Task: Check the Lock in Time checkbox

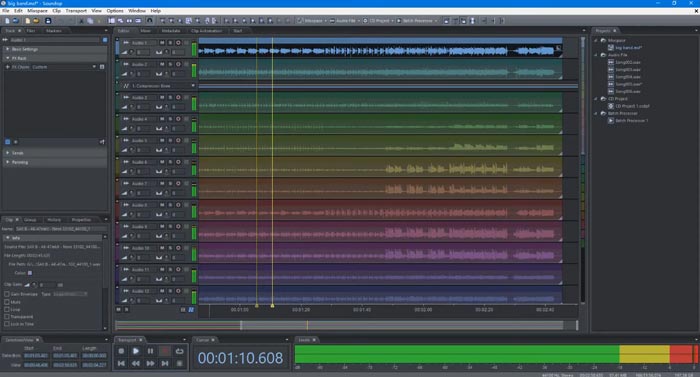Action: (7, 324)
